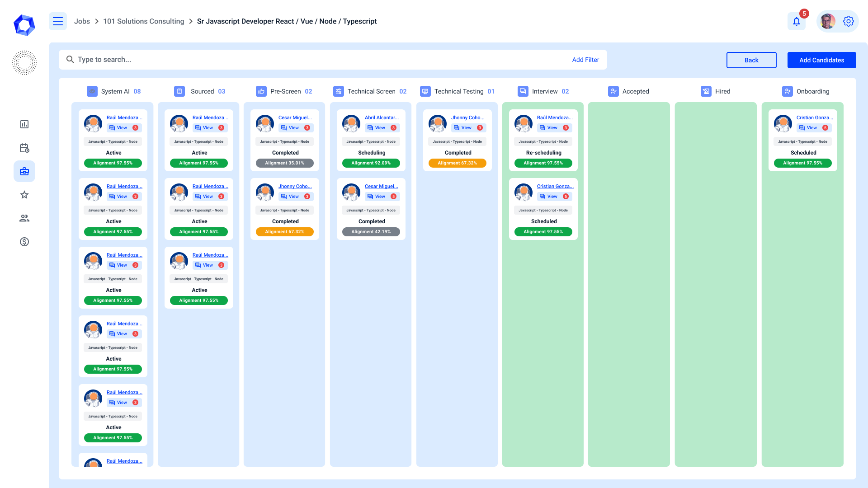Open the settings gear icon
Image resolution: width=868 pixels, height=488 pixels.
click(x=848, y=21)
